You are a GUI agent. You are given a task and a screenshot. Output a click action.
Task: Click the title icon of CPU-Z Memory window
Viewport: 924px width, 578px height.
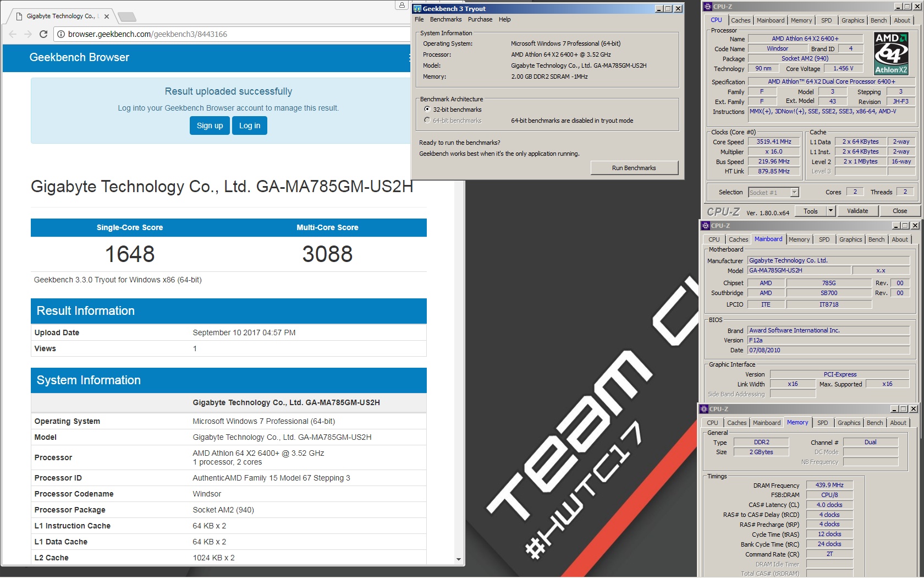coord(704,409)
